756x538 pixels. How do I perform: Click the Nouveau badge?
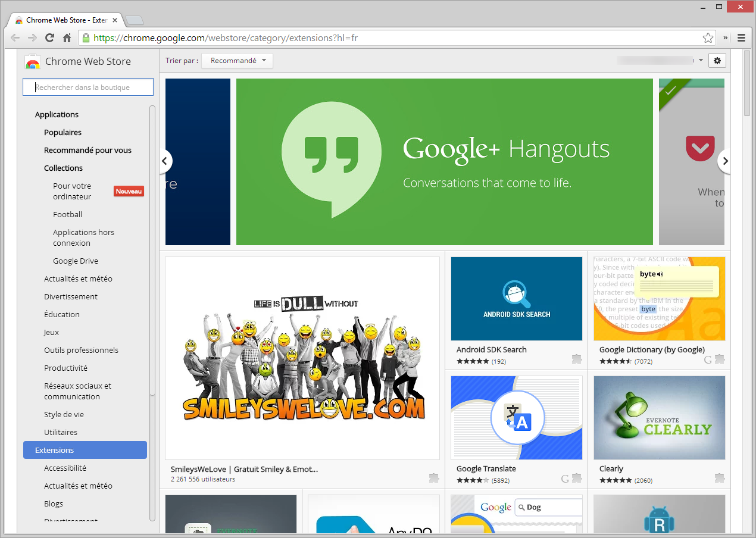(x=129, y=192)
